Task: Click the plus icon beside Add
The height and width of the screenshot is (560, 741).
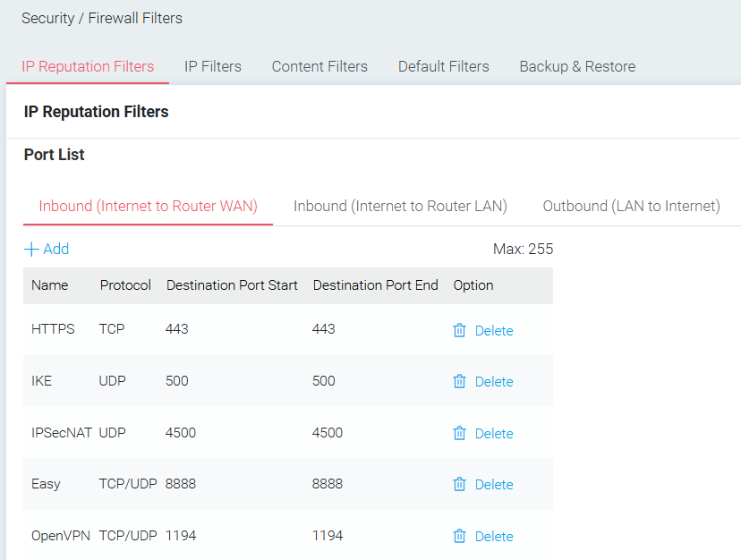Action: tap(31, 249)
